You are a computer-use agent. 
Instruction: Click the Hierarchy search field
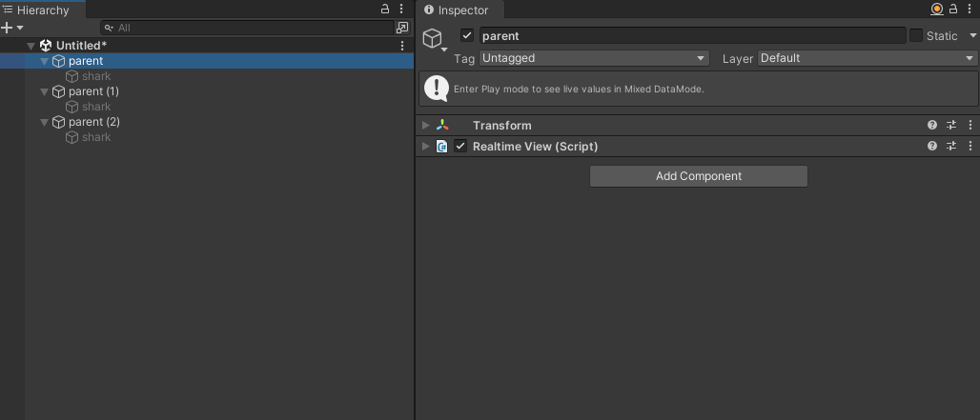coord(247,28)
